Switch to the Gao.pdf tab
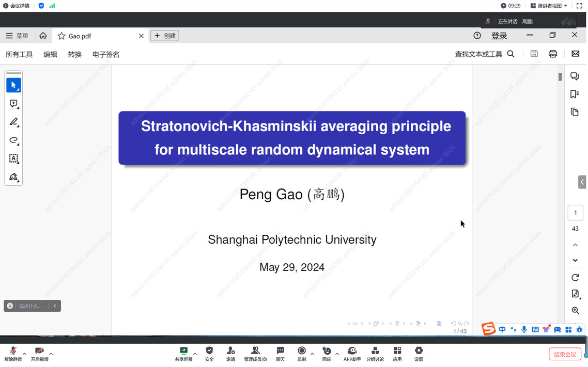The height and width of the screenshot is (367, 588). point(80,36)
